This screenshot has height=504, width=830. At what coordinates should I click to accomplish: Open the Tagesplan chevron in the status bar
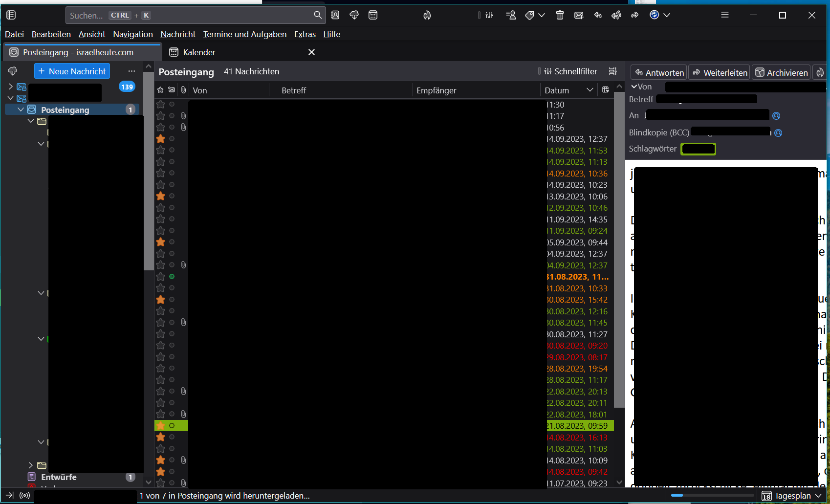[x=818, y=496]
